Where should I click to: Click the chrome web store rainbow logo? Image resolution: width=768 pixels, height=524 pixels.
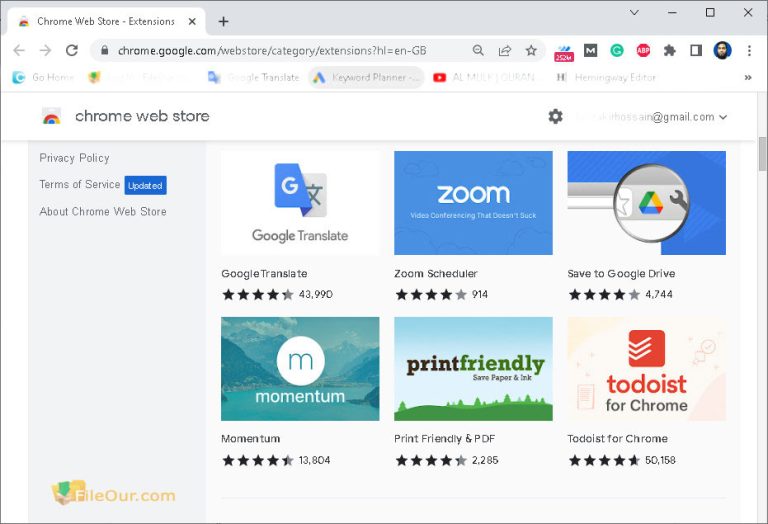pos(51,116)
